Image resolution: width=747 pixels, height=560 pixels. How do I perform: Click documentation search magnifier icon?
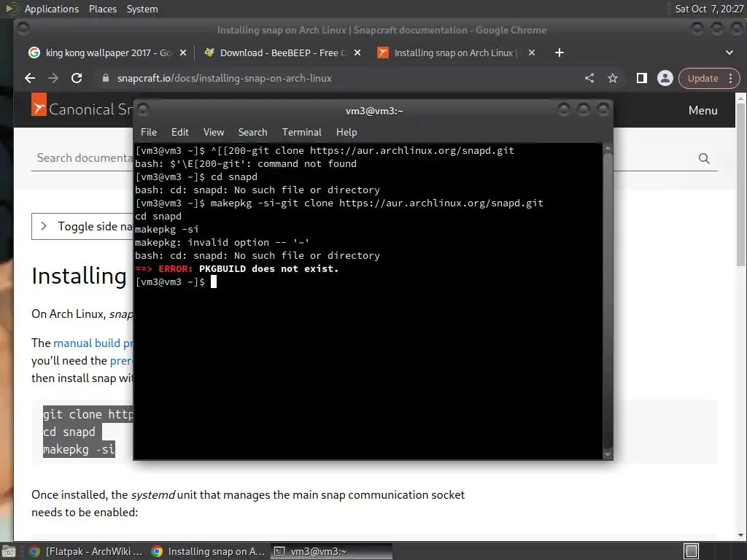(x=704, y=158)
